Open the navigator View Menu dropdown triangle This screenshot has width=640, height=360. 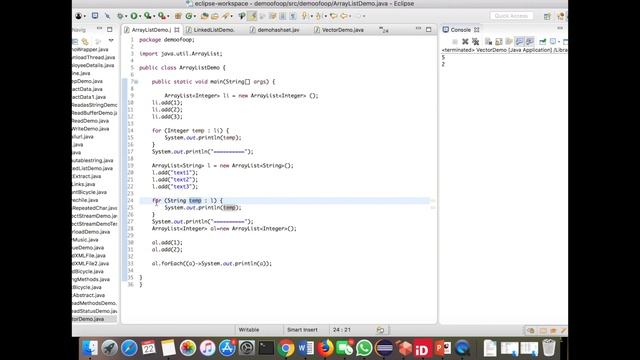click(x=111, y=41)
